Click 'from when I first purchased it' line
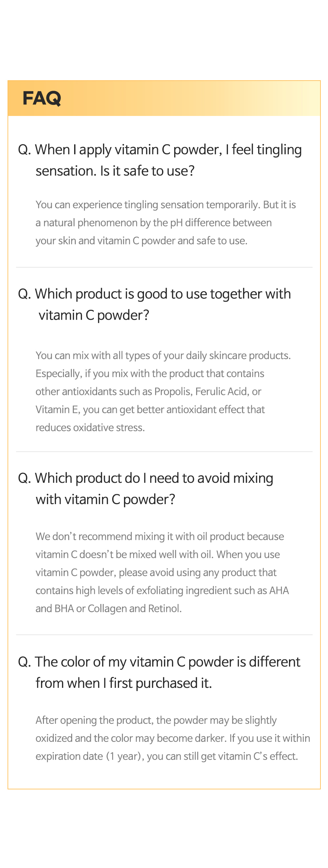This screenshot has height=868, width=328. (x=124, y=683)
